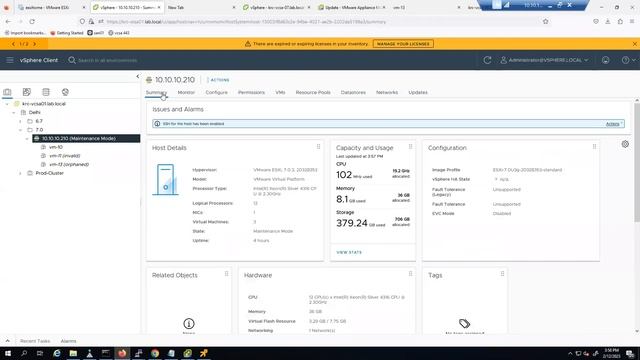Dismiss the expired license warning banner
This screenshot has height=360, width=640.
[x=635, y=44]
